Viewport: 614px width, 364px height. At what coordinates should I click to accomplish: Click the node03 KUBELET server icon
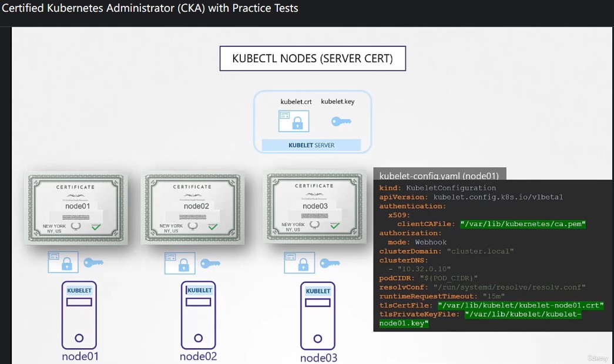coord(317,316)
